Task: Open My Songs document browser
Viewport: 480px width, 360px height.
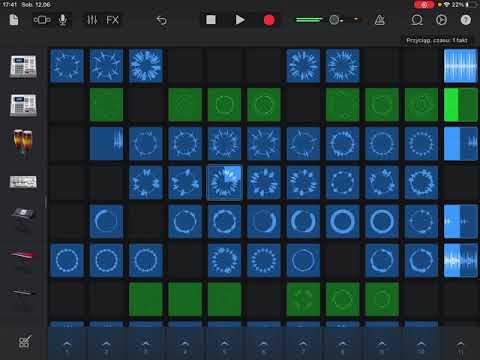Action: coord(14,20)
